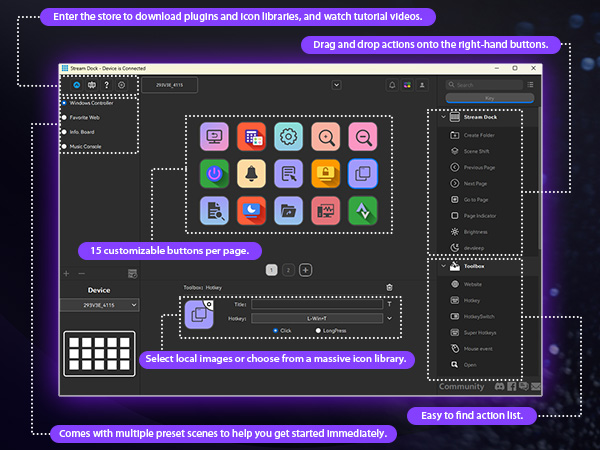Viewport: 600px width, 450px height.
Task: Click the Website action in Toolbox
Action: click(466, 284)
